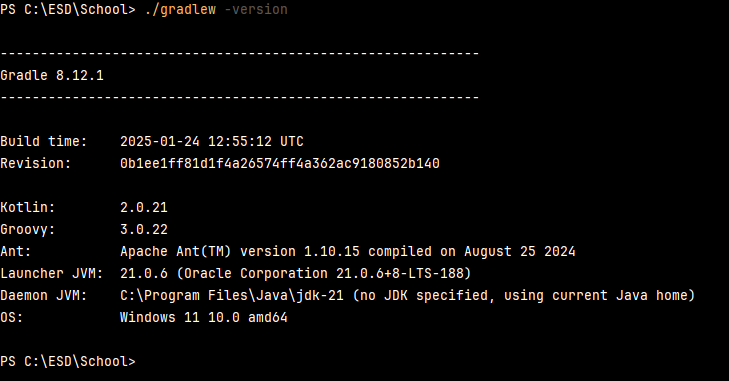The image size is (729, 381).
Task: Click the Apache Ant version text
Action: [347, 252]
